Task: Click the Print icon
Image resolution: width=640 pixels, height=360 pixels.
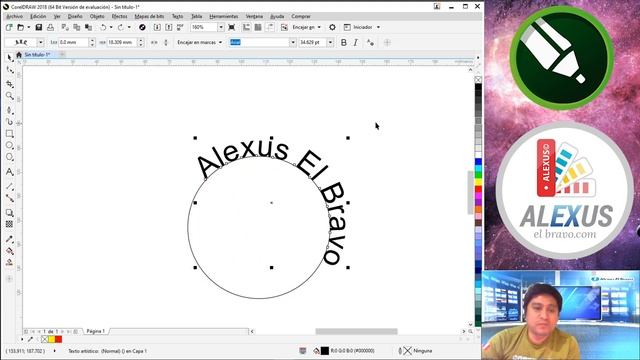Action: tap(50, 27)
